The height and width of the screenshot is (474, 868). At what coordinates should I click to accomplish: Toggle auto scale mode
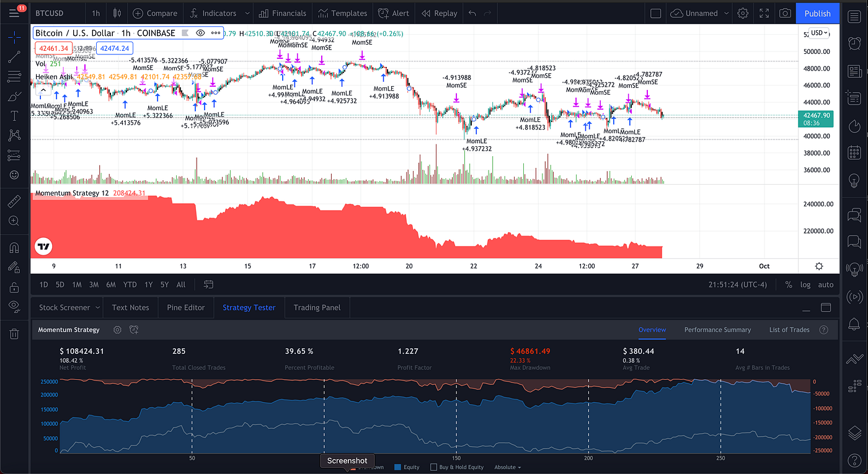(825, 284)
